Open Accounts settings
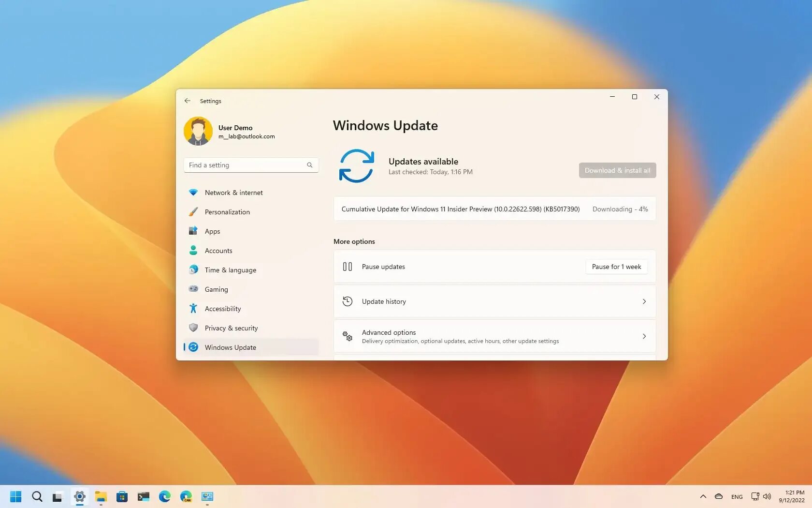The width and height of the screenshot is (812, 508). click(251, 251)
